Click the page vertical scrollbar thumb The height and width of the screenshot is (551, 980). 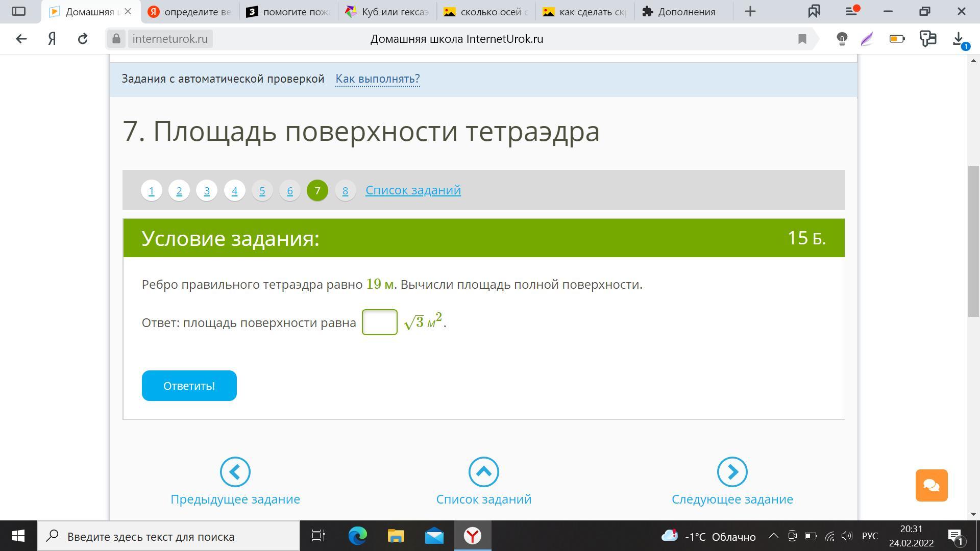coord(973,240)
